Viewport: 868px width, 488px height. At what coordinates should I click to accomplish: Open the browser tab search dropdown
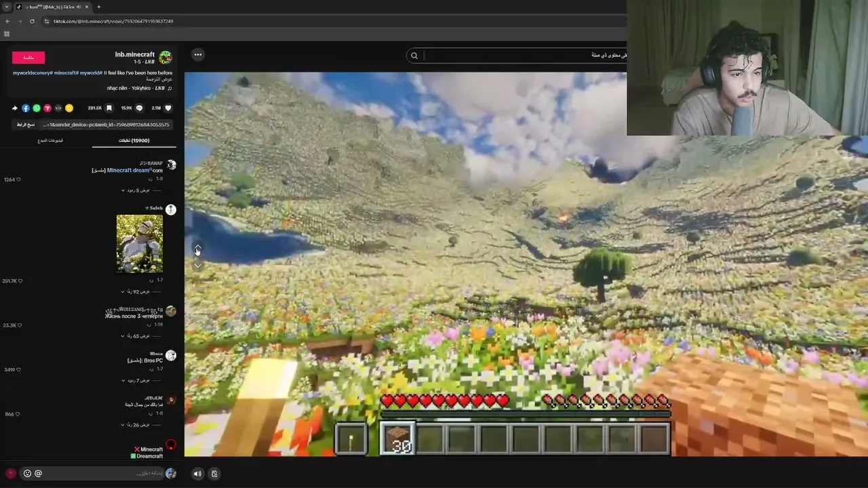click(x=7, y=7)
